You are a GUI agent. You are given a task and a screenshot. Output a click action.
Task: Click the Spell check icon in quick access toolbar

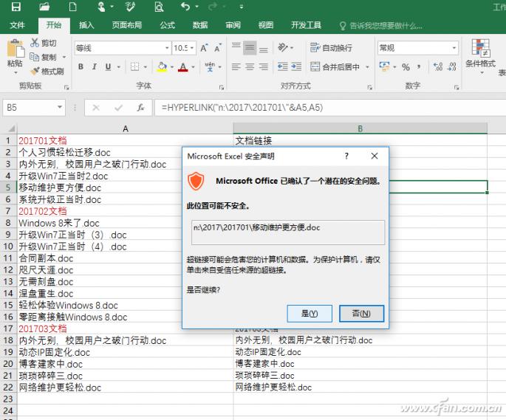(130, 7)
